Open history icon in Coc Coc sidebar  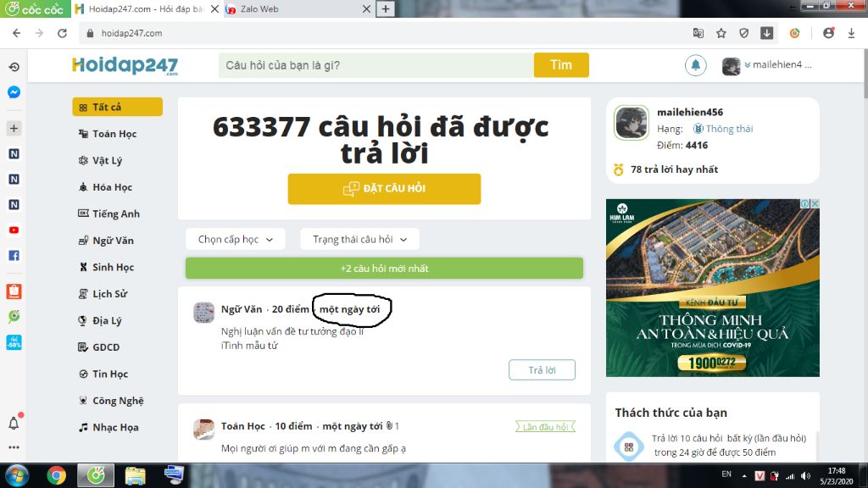[14, 67]
